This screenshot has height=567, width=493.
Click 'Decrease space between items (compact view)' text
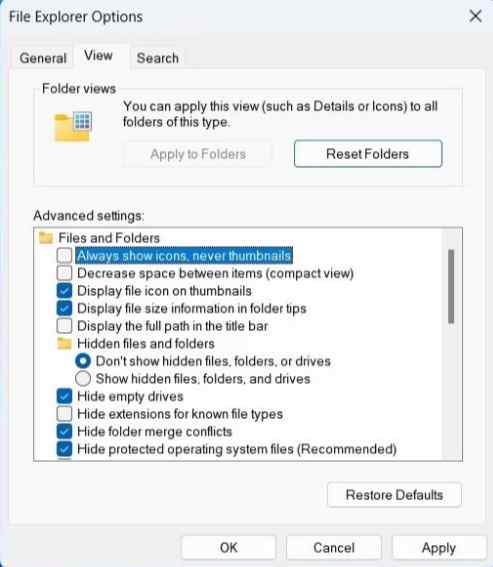click(216, 273)
